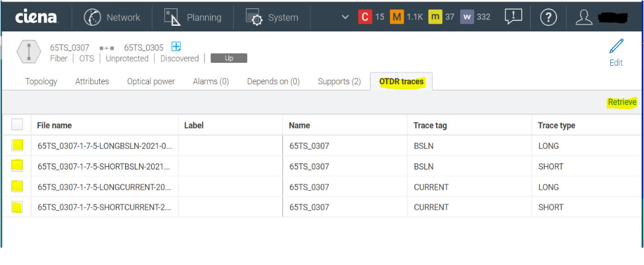Click the System gear monitor icon

coord(254,17)
